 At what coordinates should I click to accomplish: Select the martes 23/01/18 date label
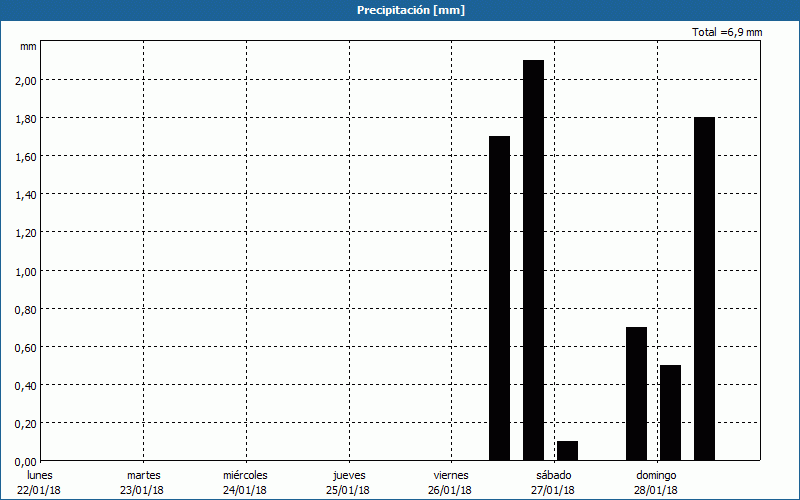143,482
